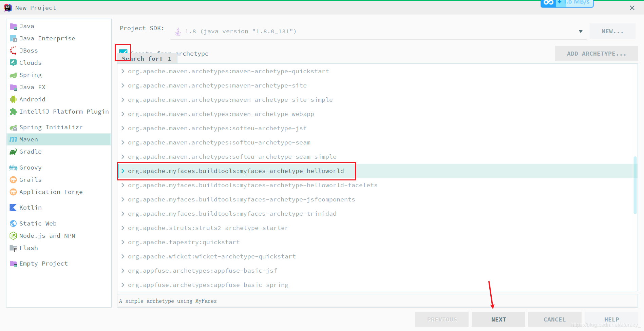Click the Java project type icon
The height and width of the screenshot is (331, 644).
click(13, 26)
